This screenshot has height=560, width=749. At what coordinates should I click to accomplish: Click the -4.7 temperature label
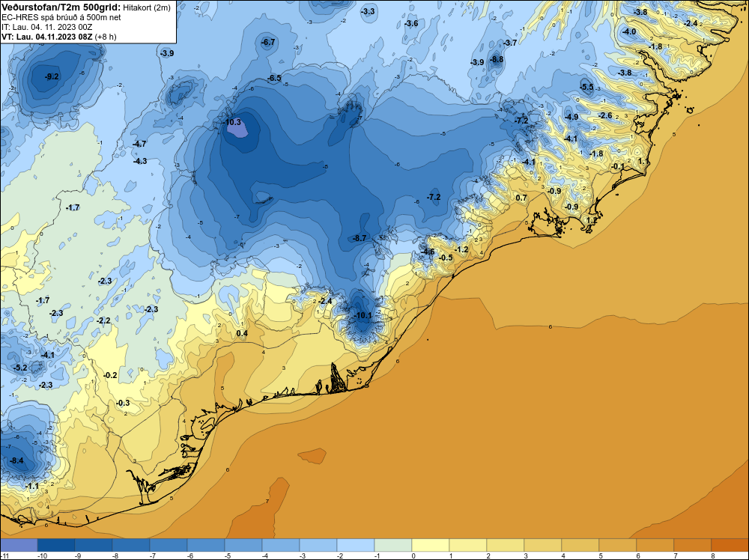pos(139,143)
